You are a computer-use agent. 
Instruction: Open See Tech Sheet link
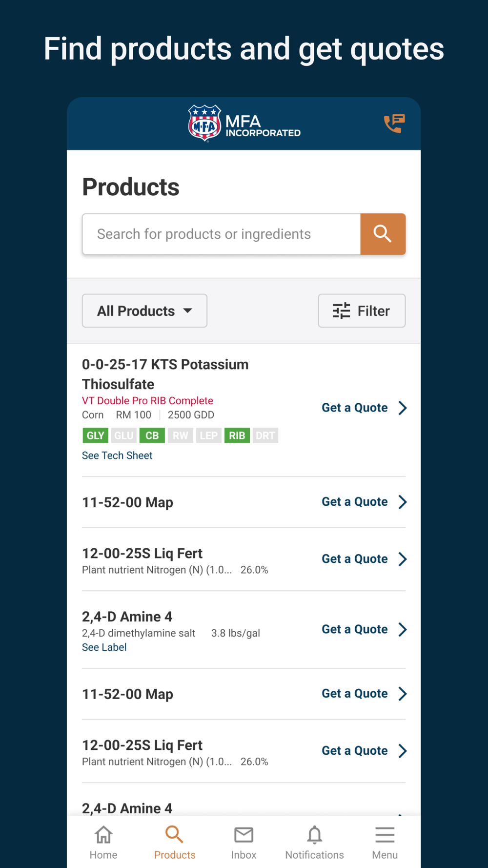[x=117, y=455]
